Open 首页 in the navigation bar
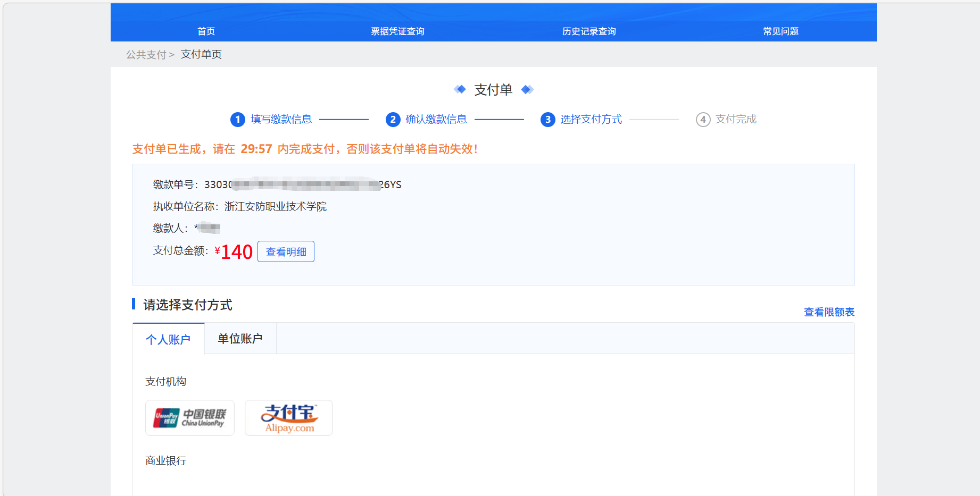The height and width of the screenshot is (496, 980). click(206, 31)
